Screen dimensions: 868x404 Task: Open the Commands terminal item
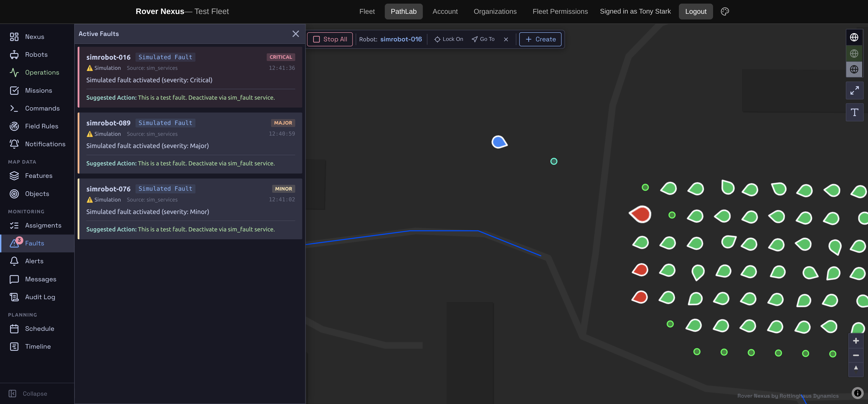[x=37, y=108]
